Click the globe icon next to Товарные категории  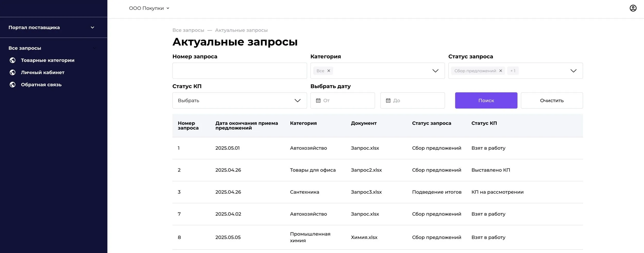click(13, 60)
